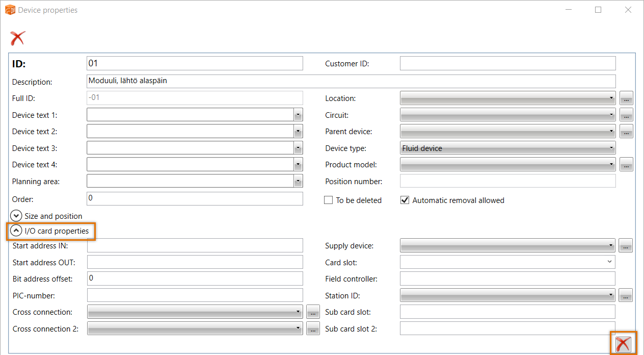Uncheck Automatic removal allowed

(405, 200)
